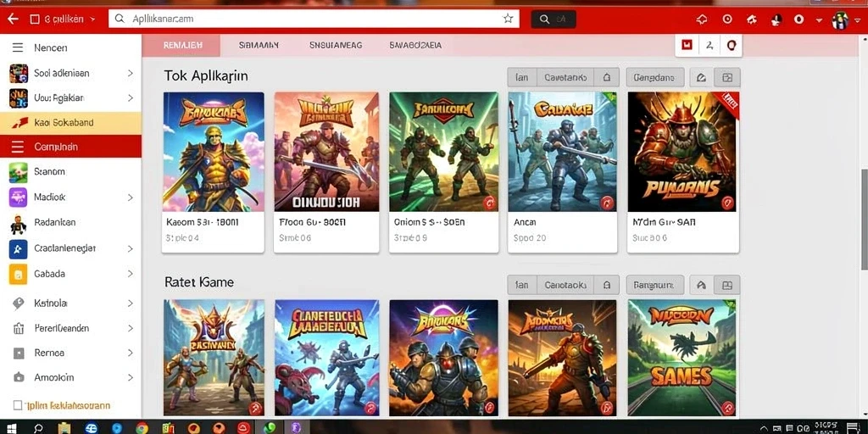Expand the Amotoim chevron

click(x=131, y=377)
